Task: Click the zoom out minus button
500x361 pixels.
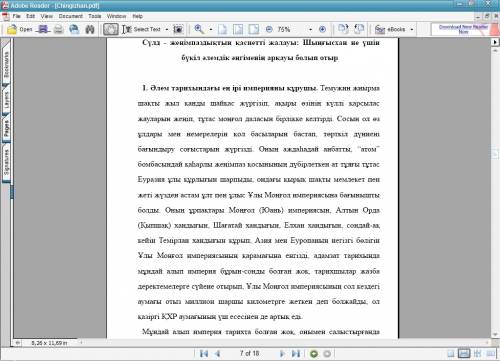Action: click(269, 29)
